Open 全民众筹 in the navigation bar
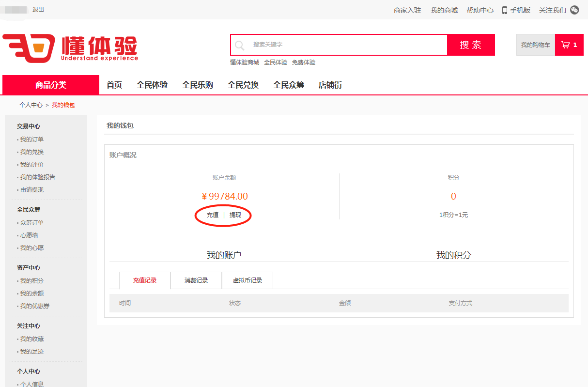 [289, 85]
